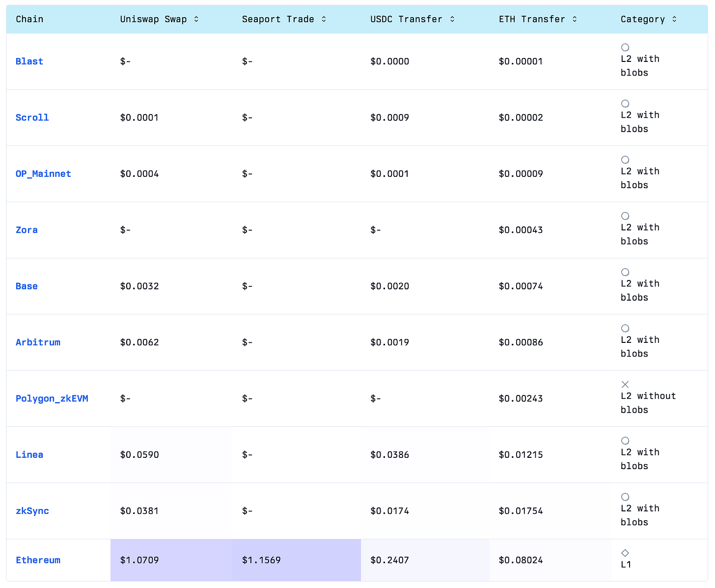Click the USDC Transfer header label

tap(406, 19)
